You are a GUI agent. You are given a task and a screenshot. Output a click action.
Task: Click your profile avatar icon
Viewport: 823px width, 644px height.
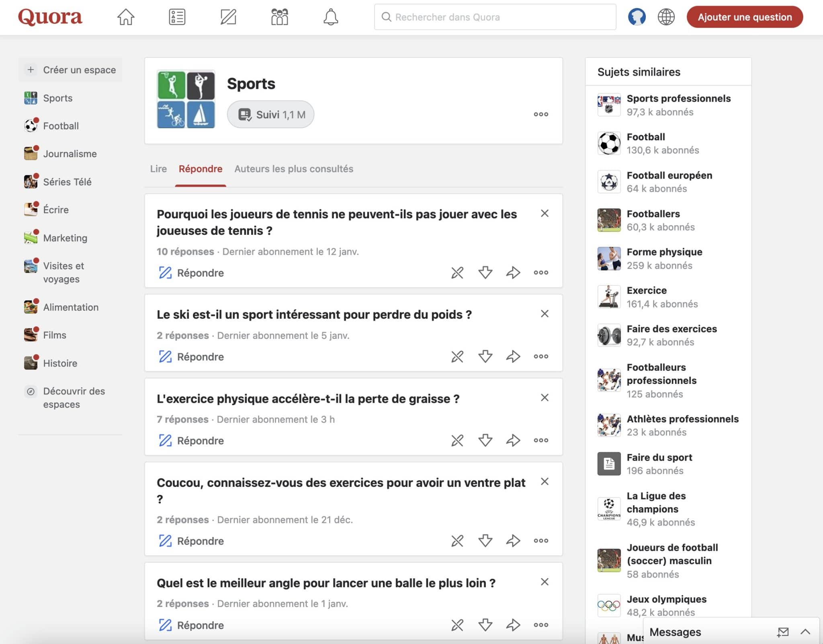coord(637,17)
